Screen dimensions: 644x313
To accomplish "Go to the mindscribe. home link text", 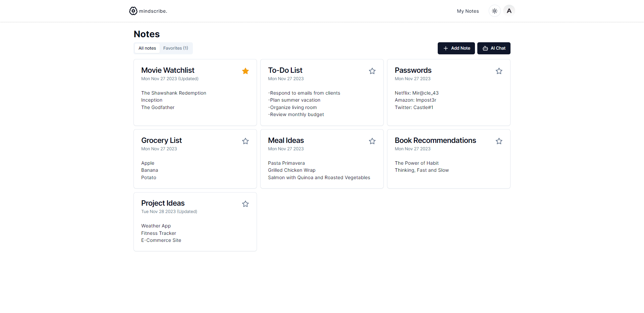I will 153,11.
